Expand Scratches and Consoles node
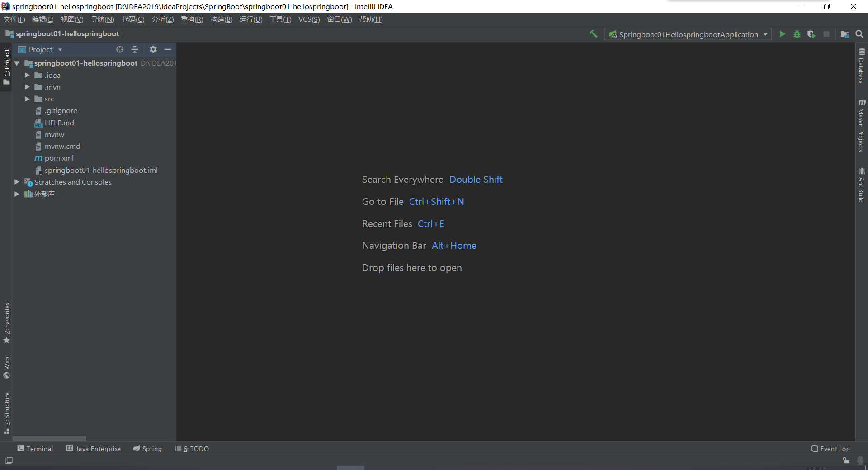The width and height of the screenshot is (868, 470). pos(17,182)
